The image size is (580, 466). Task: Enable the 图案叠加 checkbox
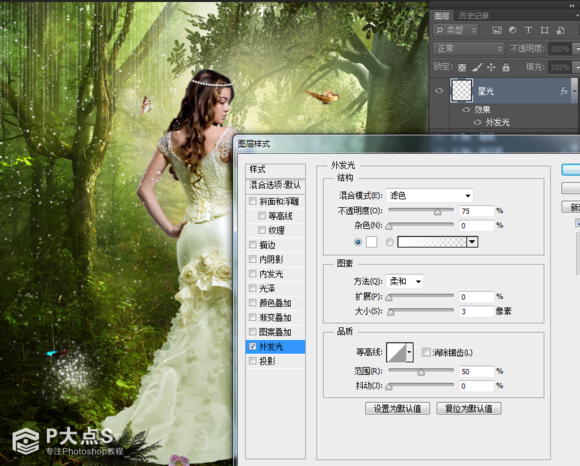tap(253, 332)
